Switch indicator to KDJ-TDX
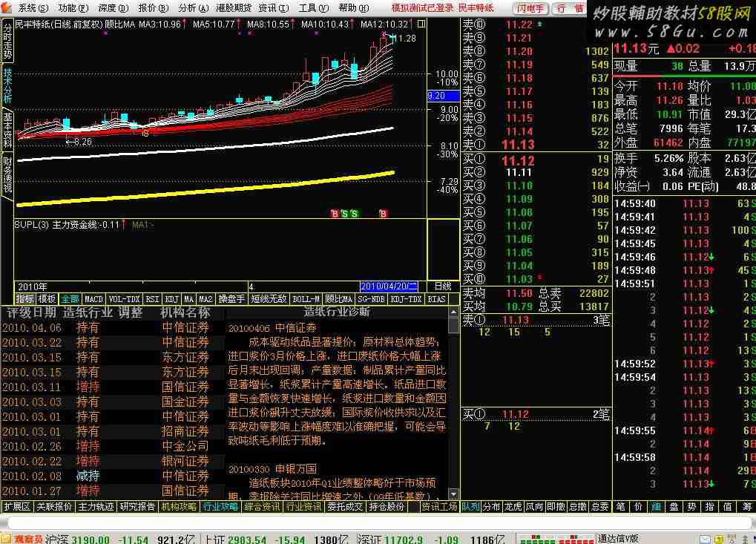This screenshot has width=756, height=544. pos(407,299)
